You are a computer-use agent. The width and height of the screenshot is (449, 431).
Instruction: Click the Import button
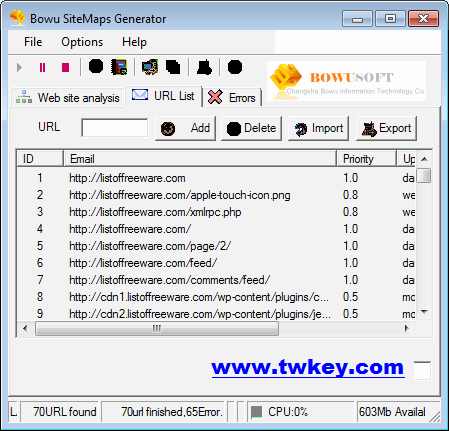click(318, 128)
